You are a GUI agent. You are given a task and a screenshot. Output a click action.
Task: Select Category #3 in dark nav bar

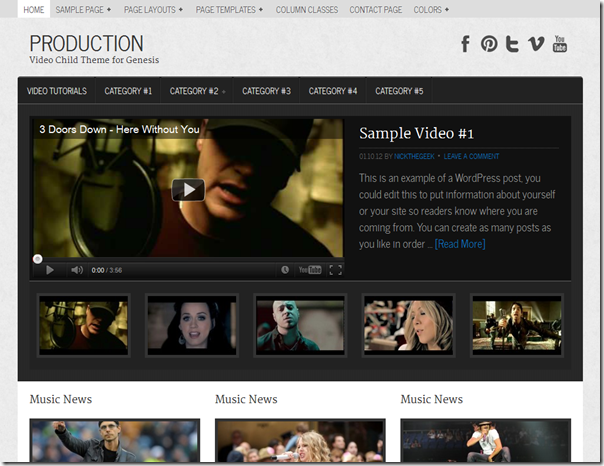click(x=266, y=91)
